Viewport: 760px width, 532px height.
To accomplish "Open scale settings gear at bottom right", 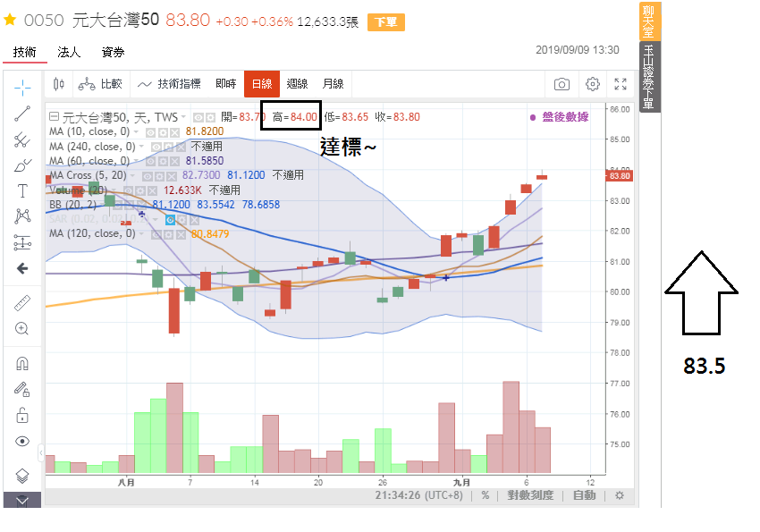I will coord(620,495).
